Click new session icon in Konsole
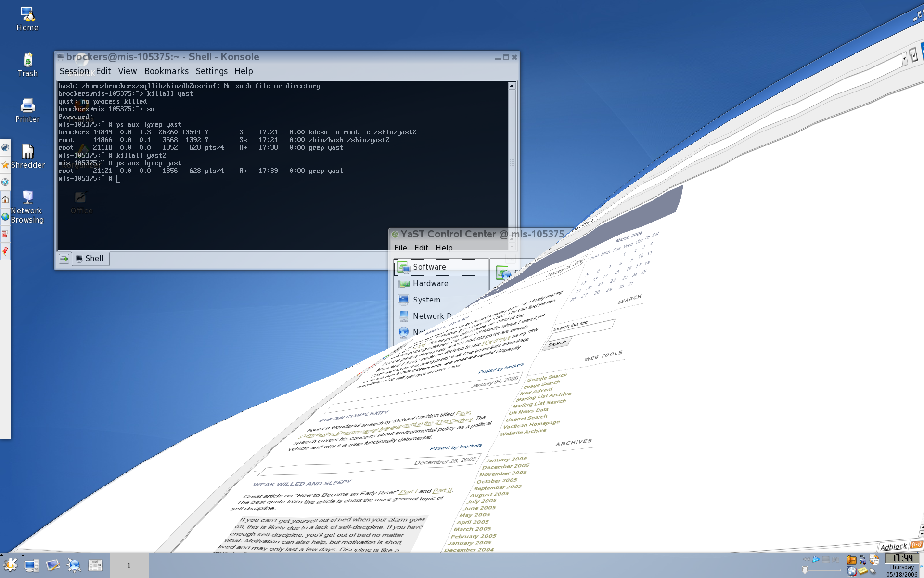924x578 pixels. point(64,259)
